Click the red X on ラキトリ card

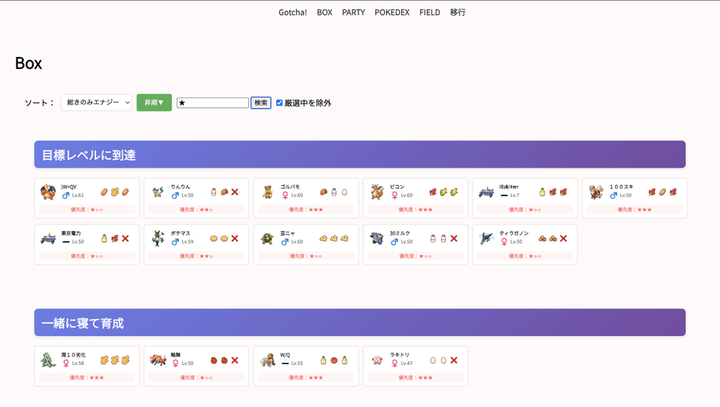[454, 360]
